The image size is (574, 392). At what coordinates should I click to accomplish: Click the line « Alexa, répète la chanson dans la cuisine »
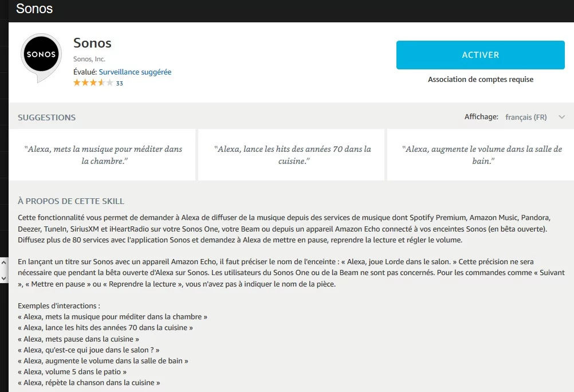(x=89, y=382)
